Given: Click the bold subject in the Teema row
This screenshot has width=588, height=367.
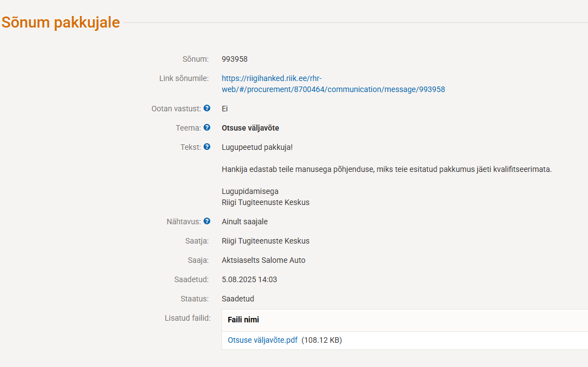Looking at the screenshot, I should 250,128.
